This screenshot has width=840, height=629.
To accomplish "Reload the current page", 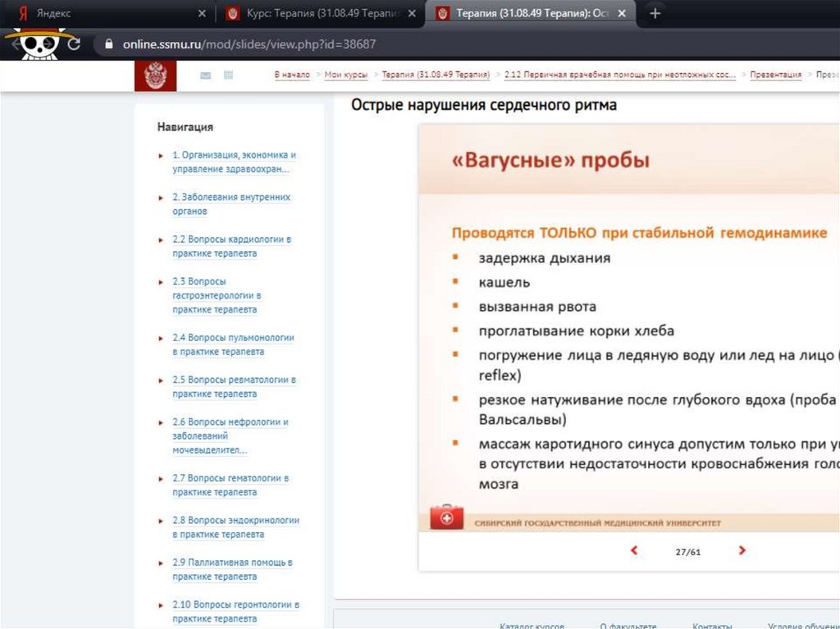I will coord(74,44).
